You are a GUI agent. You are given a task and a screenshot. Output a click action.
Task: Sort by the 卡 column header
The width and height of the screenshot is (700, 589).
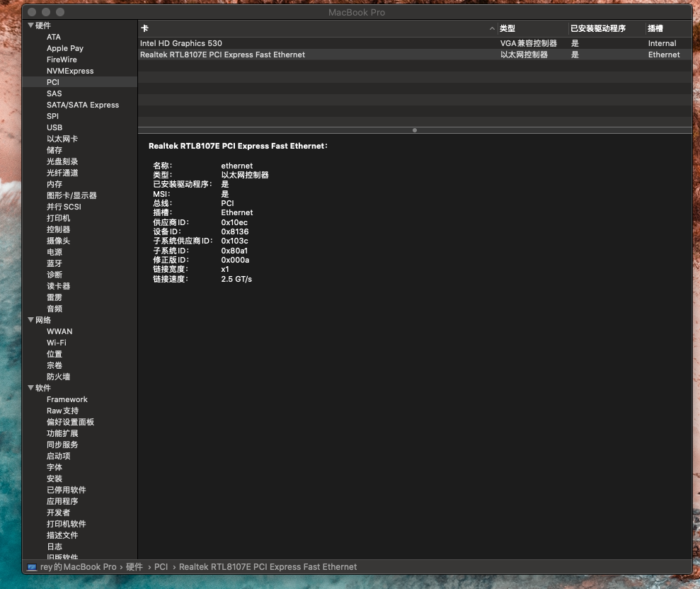click(x=317, y=28)
